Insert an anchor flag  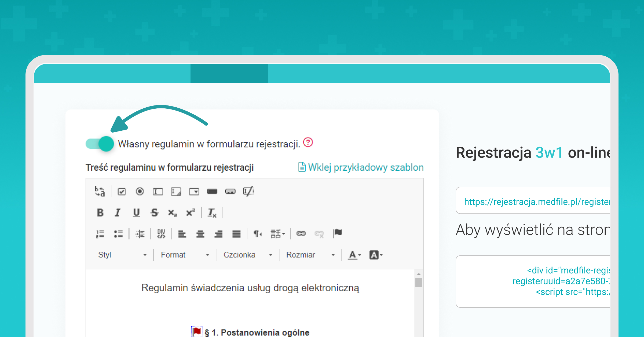(x=338, y=233)
